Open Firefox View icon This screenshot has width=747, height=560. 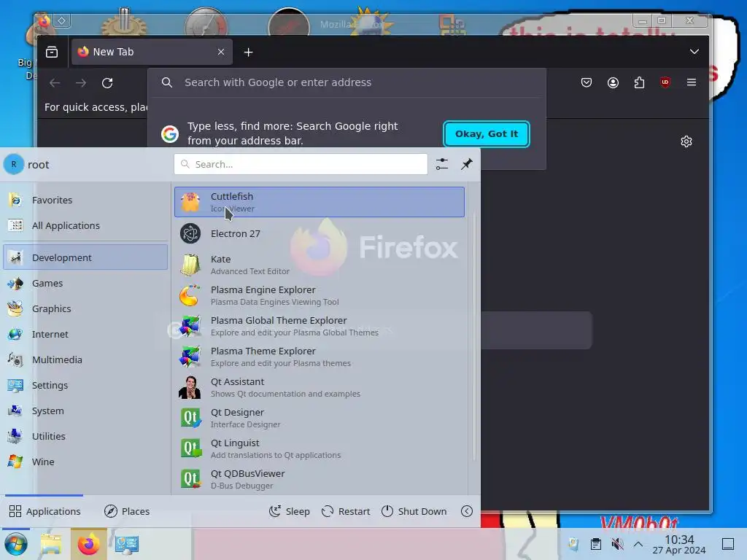[x=52, y=52]
